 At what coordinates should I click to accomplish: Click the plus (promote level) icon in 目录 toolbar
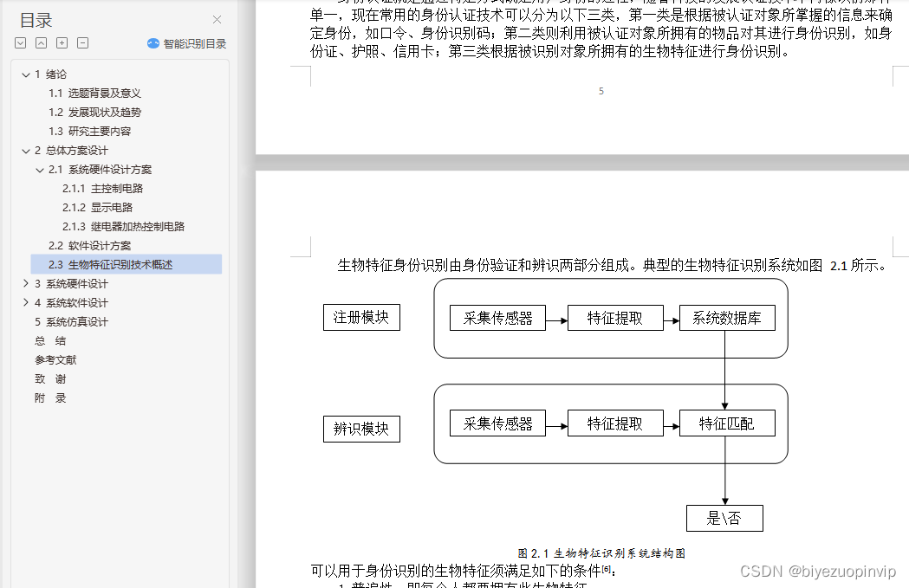(62, 43)
